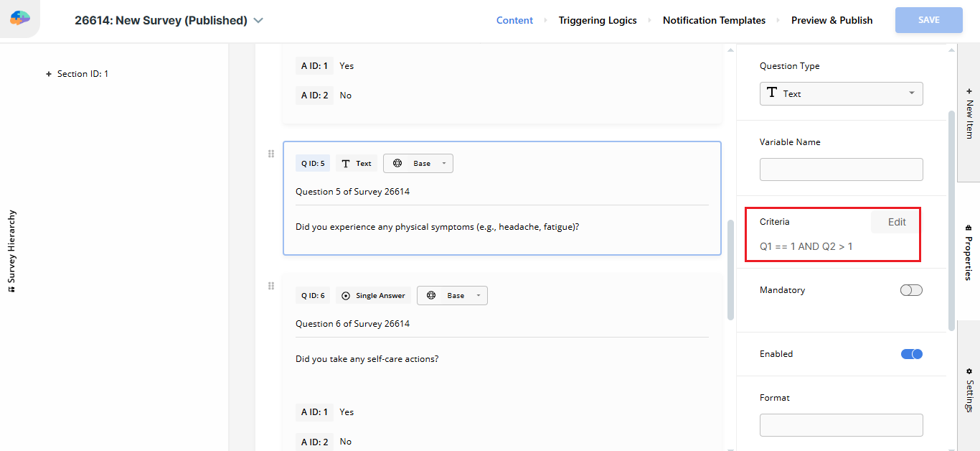Open the Triggering Logics tab
Viewport: 980px width, 451px height.
598,21
